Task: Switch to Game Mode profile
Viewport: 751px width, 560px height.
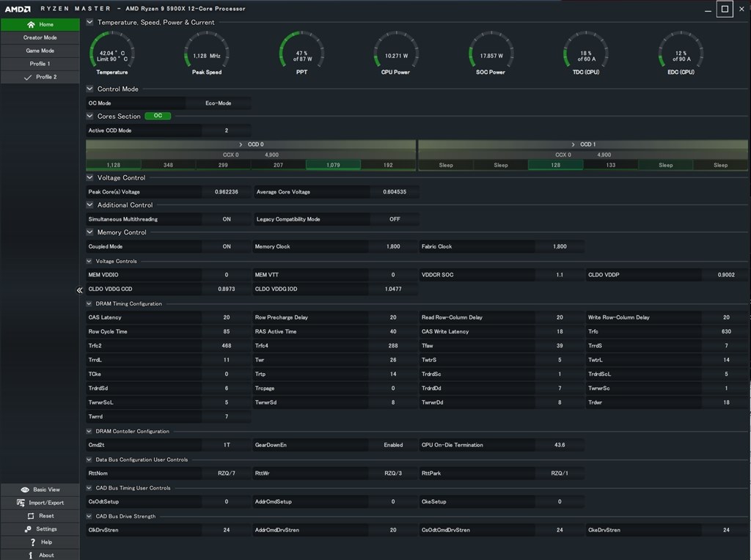Action: coord(40,51)
